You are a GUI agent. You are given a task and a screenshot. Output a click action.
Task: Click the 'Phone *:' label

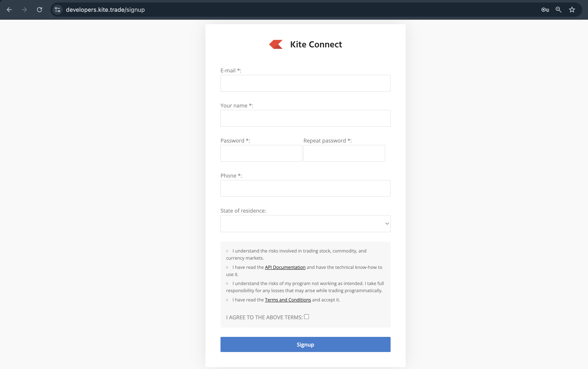(x=231, y=176)
